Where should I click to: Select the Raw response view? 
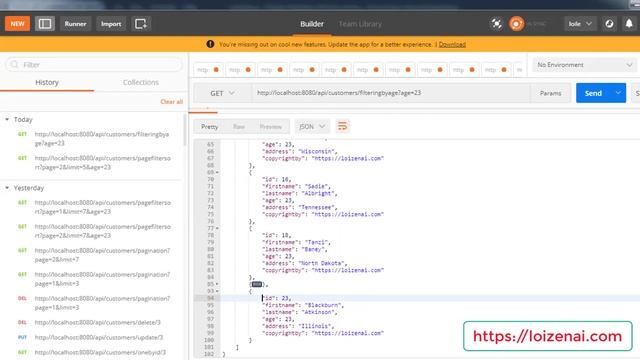pos(239,127)
